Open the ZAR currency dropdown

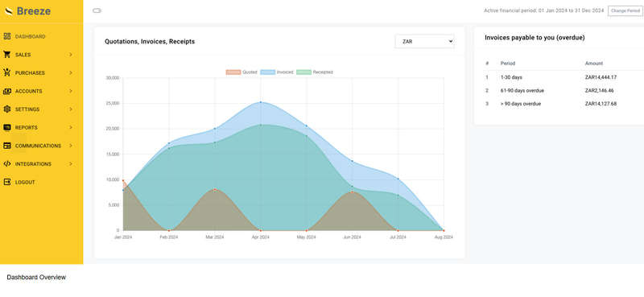[425, 41]
